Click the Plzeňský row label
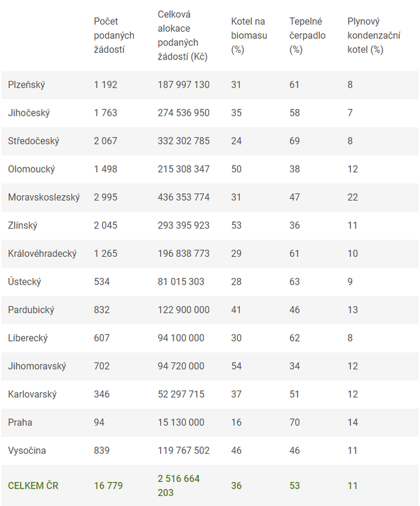 [26, 85]
